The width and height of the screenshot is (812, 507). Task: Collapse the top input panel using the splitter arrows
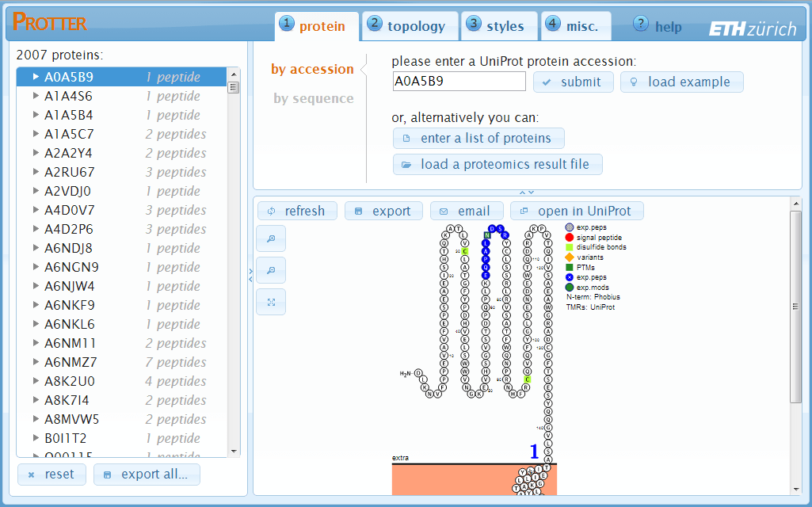[527, 193]
